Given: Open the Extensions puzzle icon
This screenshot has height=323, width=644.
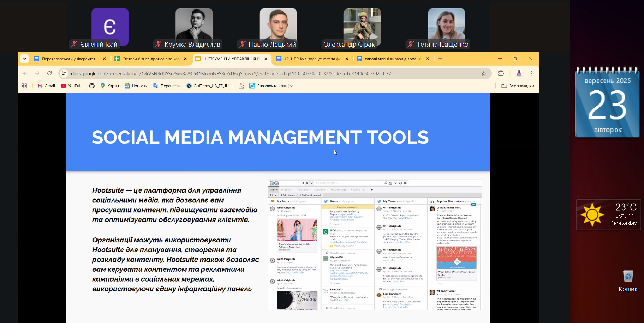Looking at the screenshot, I should (x=501, y=73).
